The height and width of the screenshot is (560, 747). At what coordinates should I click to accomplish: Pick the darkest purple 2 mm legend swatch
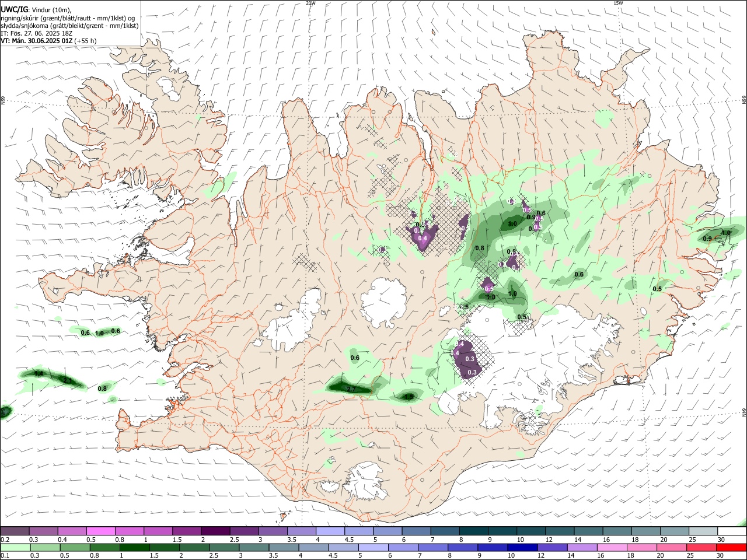point(215,531)
